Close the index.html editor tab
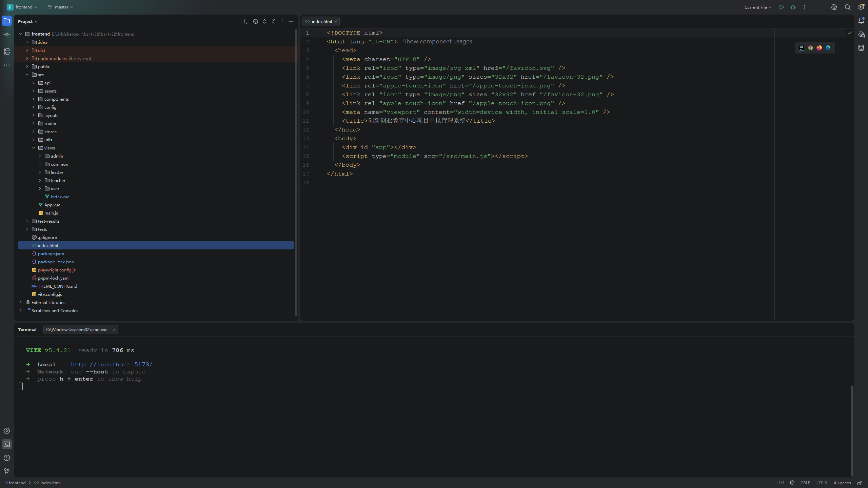868x488 pixels. 336,21
